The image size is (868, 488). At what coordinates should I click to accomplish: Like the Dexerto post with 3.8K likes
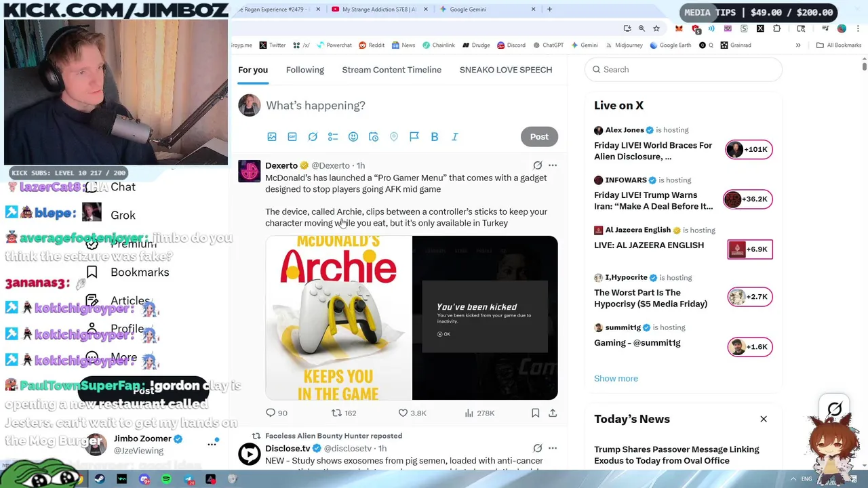(412, 413)
